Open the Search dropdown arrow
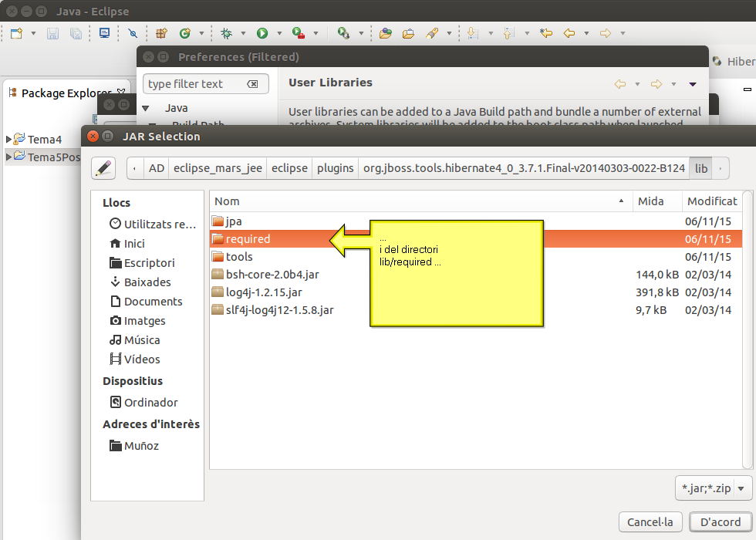 [x=449, y=33]
